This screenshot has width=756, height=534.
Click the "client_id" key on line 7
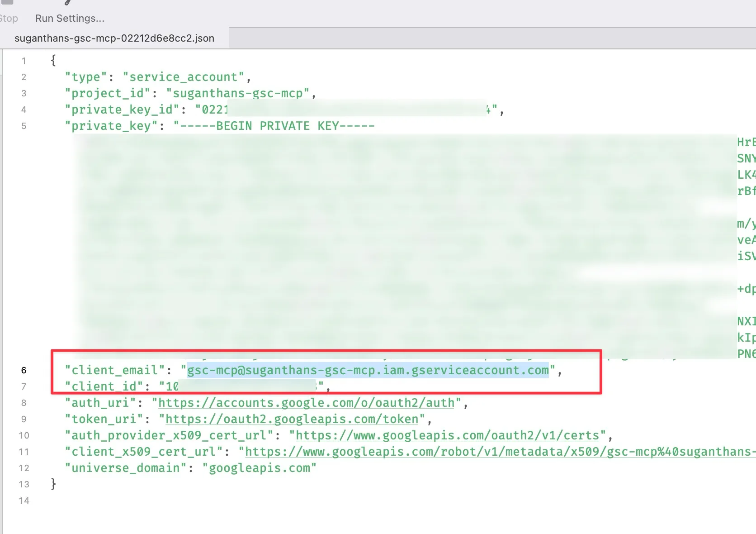(104, 386)
